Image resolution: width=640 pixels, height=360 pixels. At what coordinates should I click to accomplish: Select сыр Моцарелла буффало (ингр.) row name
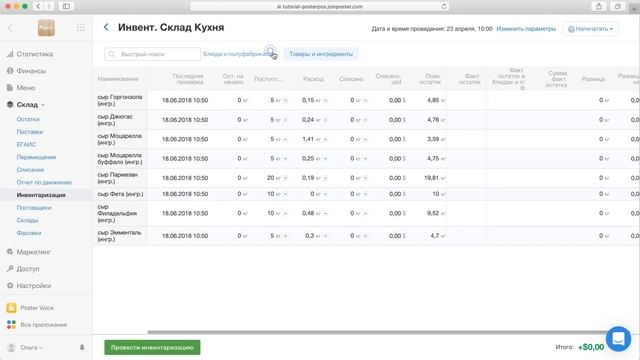[x=120, y=158]
